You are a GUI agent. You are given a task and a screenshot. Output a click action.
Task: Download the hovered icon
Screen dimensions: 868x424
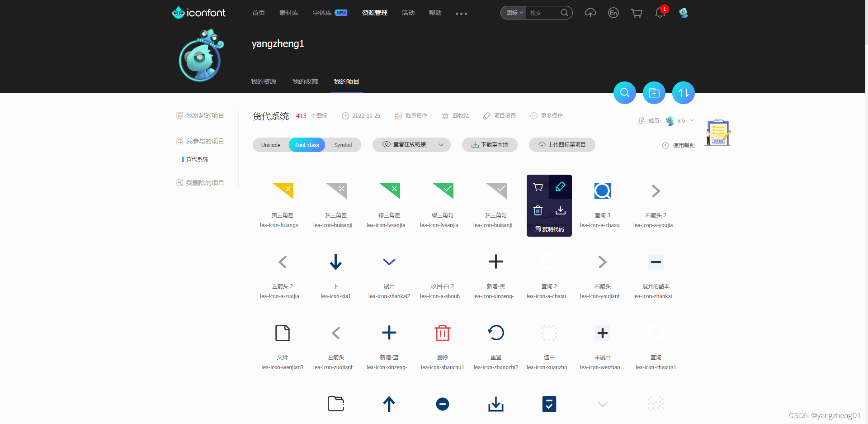561,210
